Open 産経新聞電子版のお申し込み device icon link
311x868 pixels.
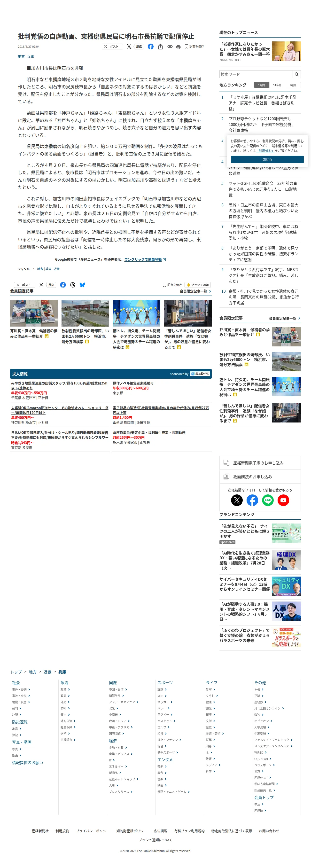point(260,463)
